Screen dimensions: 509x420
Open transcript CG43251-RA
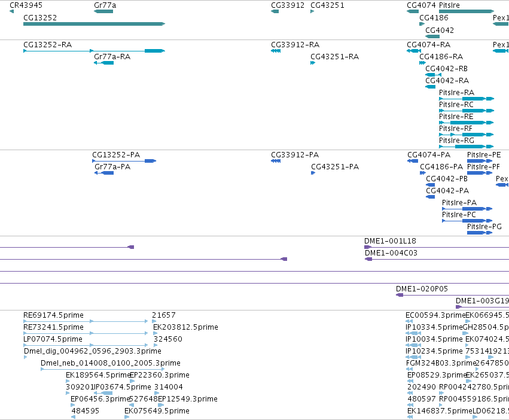pos(313,63)
